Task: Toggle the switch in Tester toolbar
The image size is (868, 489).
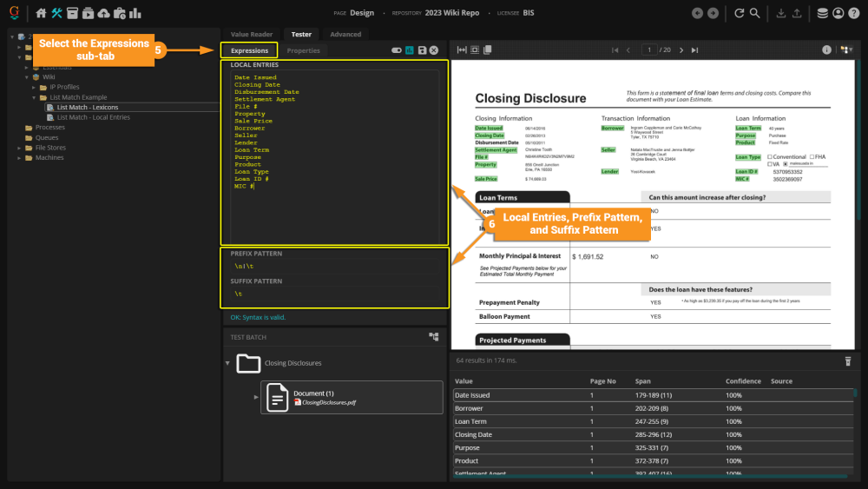Action: 397,50
